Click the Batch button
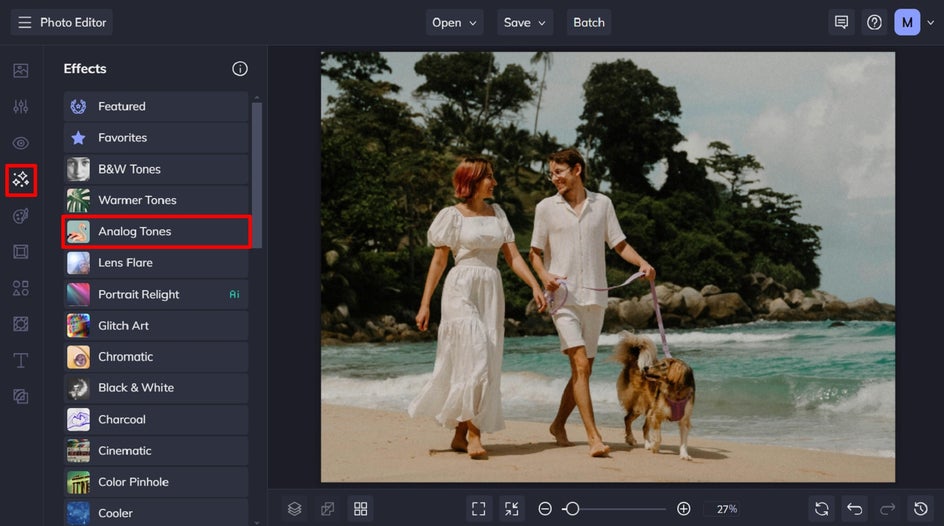The image size is (944, 526). (x=588, y=22)
